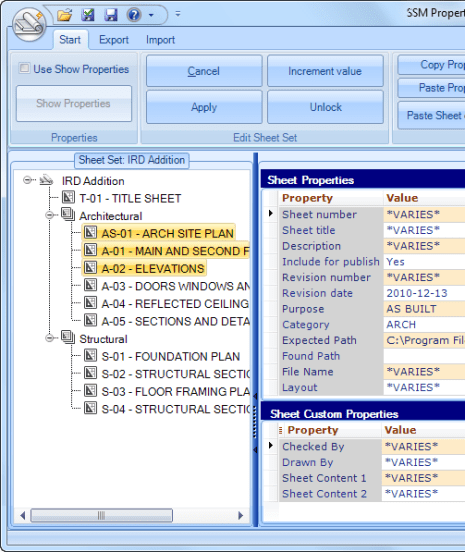The image size is (465, 552).
Task: Click the S-01 FOUNDATION PLAN sheet icon
Action: 90,355
